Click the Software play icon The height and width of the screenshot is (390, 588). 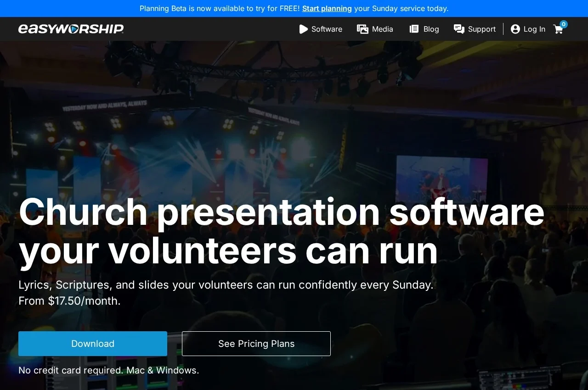coord(303,29)
